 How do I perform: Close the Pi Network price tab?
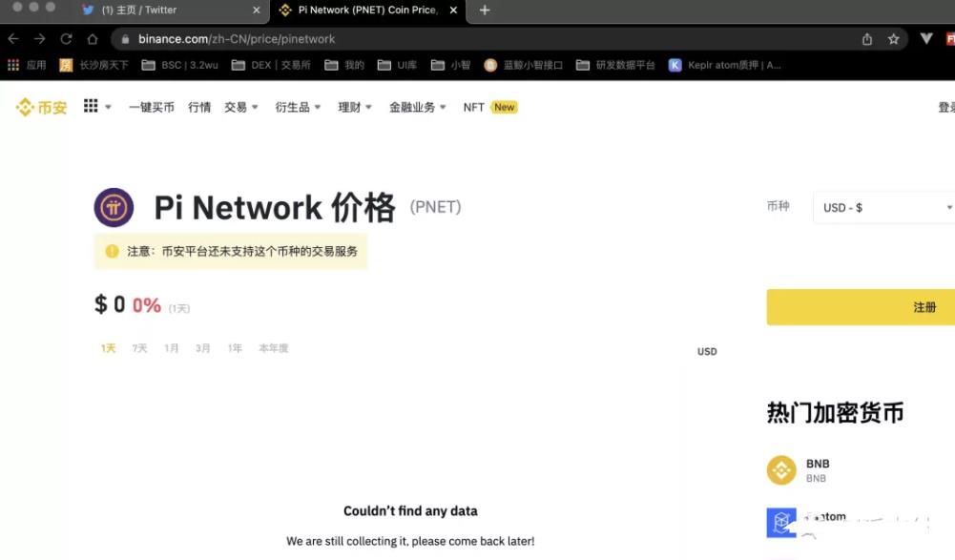453,10
